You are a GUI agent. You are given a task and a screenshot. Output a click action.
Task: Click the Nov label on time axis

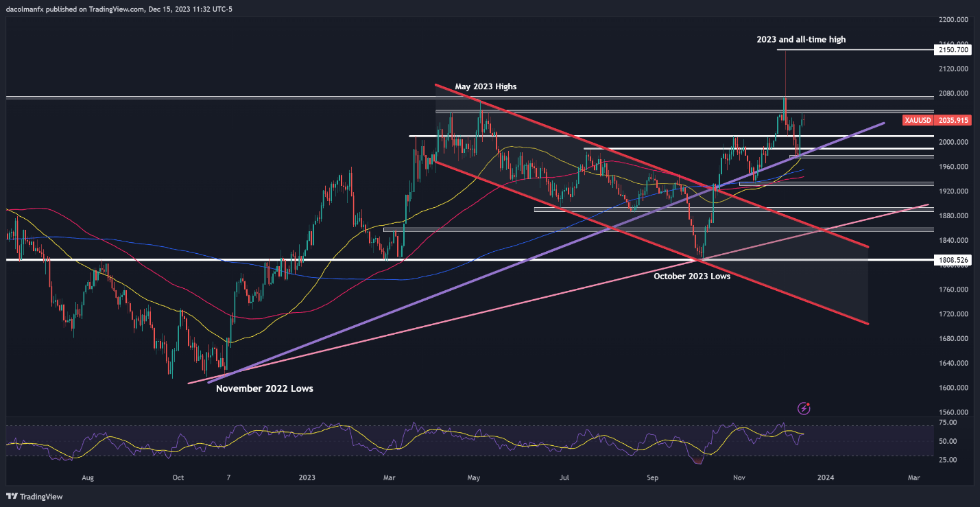[x=739, y=477]
